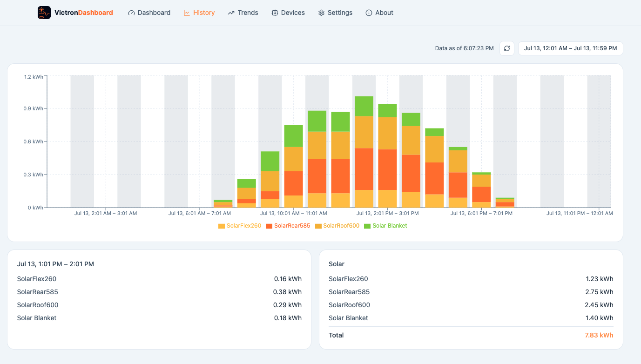Click the Trends arrow icon
The height and width of the screenshot is (364, 641).
pos(231,13)
